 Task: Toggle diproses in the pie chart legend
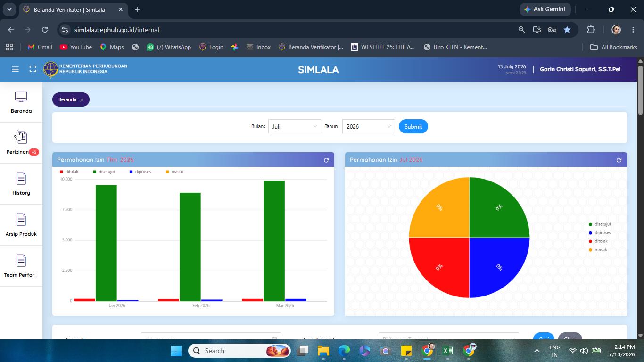point(600,233)
